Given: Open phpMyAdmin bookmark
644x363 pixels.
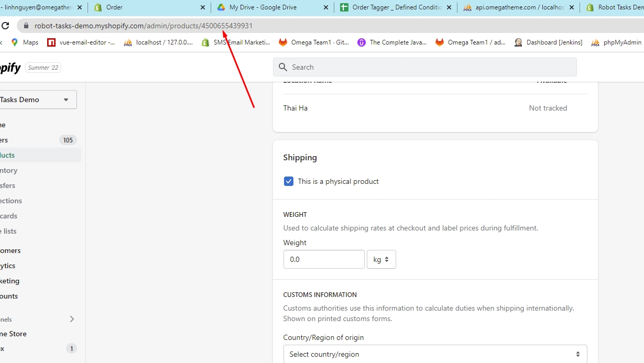Looking at the screenshot, I should tap(616, 42).
